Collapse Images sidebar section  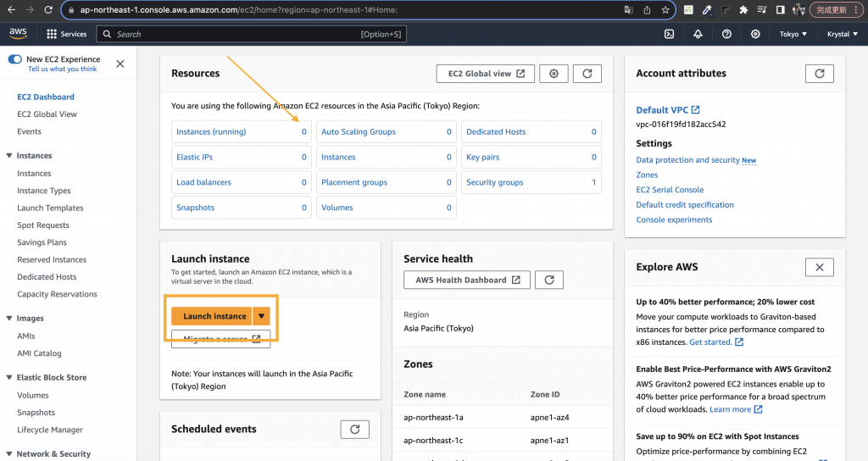coord(8,319)
